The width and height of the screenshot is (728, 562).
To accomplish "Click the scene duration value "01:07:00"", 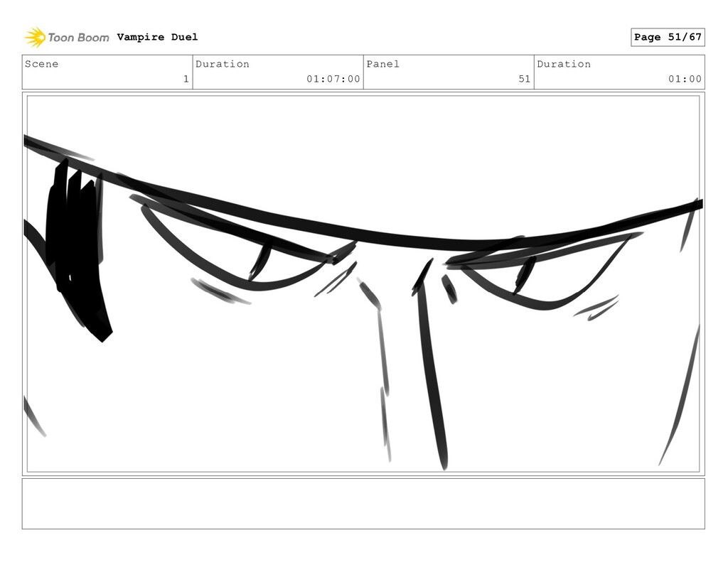I will 333,79.
